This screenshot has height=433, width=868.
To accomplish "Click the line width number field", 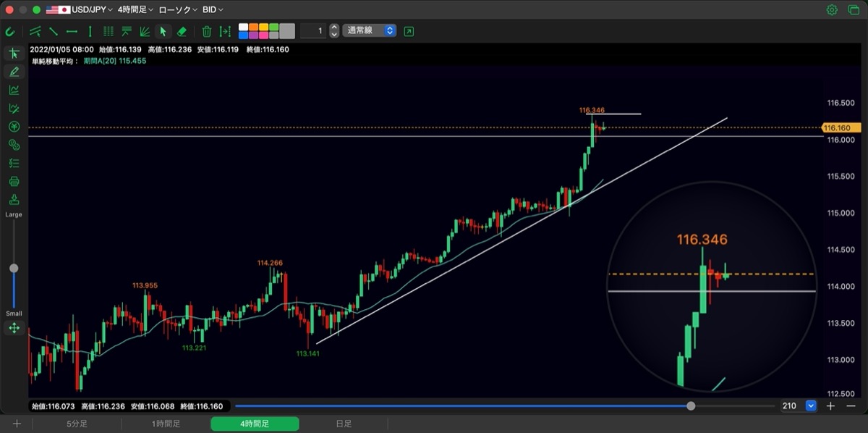I will click(x=312, y=31).
